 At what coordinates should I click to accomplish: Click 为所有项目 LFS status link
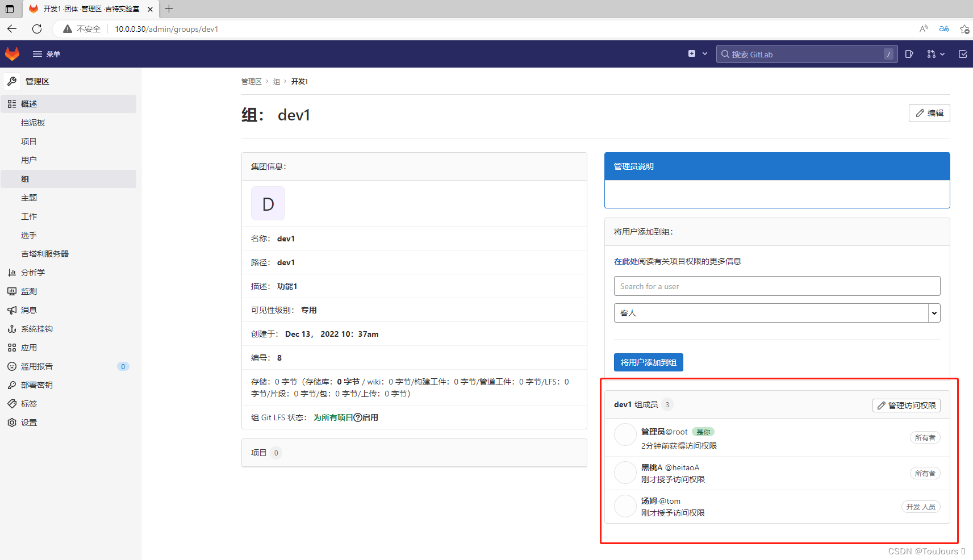(x=333, y=417)
